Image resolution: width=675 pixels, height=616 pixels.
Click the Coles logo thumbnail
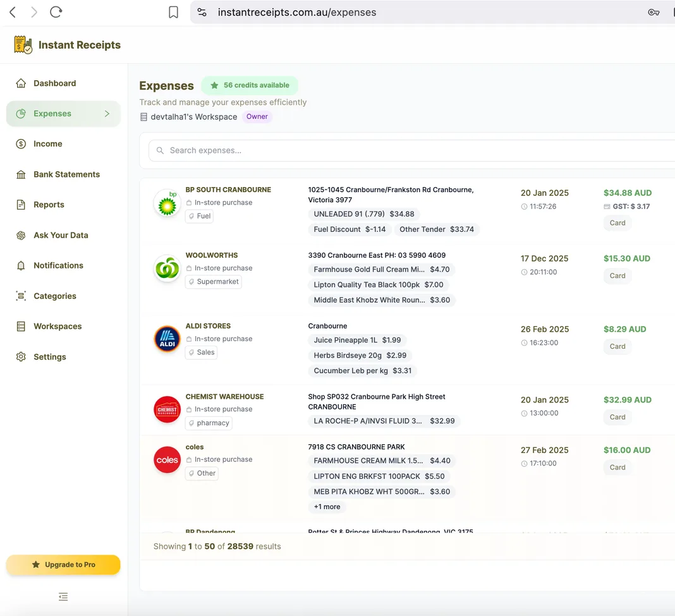pos(167,460)
